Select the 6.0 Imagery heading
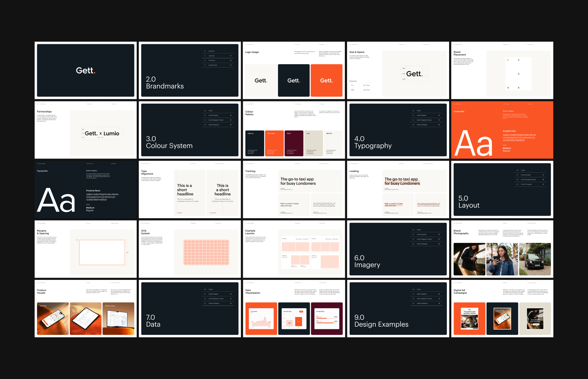Viewport: 588px width, 379px height. [367, 261]
